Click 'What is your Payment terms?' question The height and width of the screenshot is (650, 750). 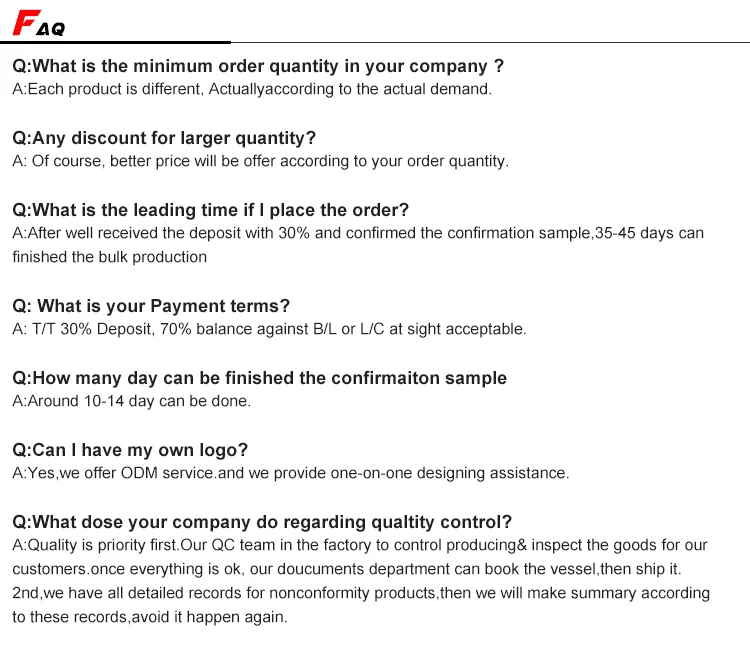tap(151, 306)
